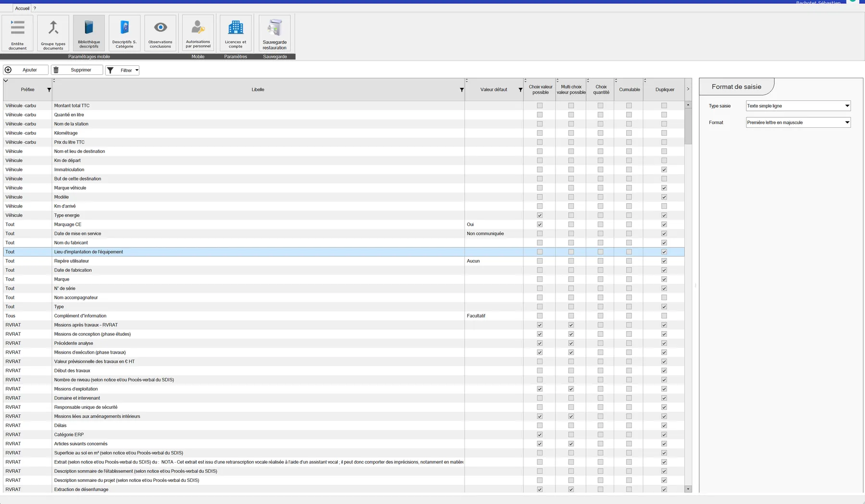Image resolution: width=865 pixels, height=504 pixels.
Task: Open Sauvegarde restauration
Action: point(275,33)
